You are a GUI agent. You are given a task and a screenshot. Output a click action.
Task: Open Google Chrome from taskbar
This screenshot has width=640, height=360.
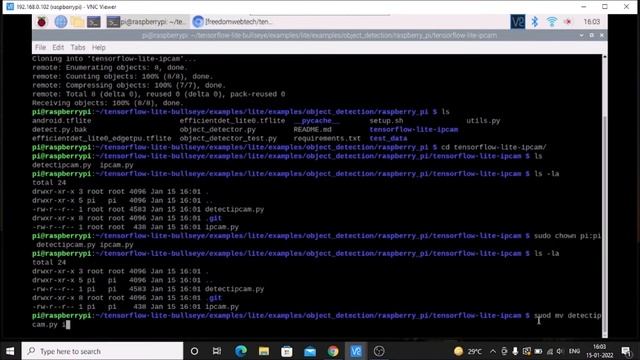pos(333,351)
